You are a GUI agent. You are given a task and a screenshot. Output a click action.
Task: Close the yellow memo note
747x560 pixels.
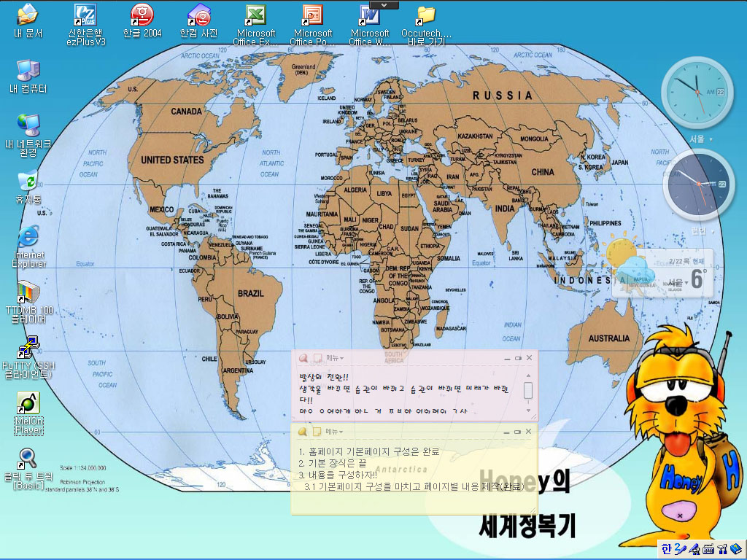(x=528, y=432)
